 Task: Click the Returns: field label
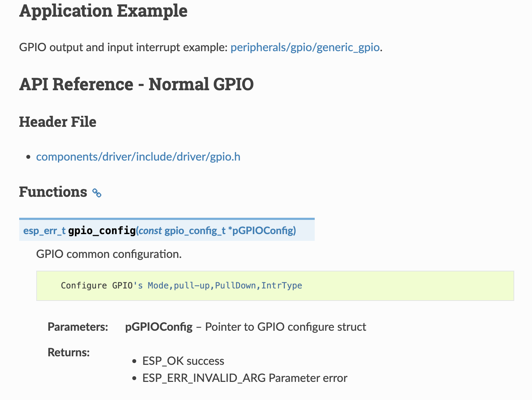click(69, 352)
